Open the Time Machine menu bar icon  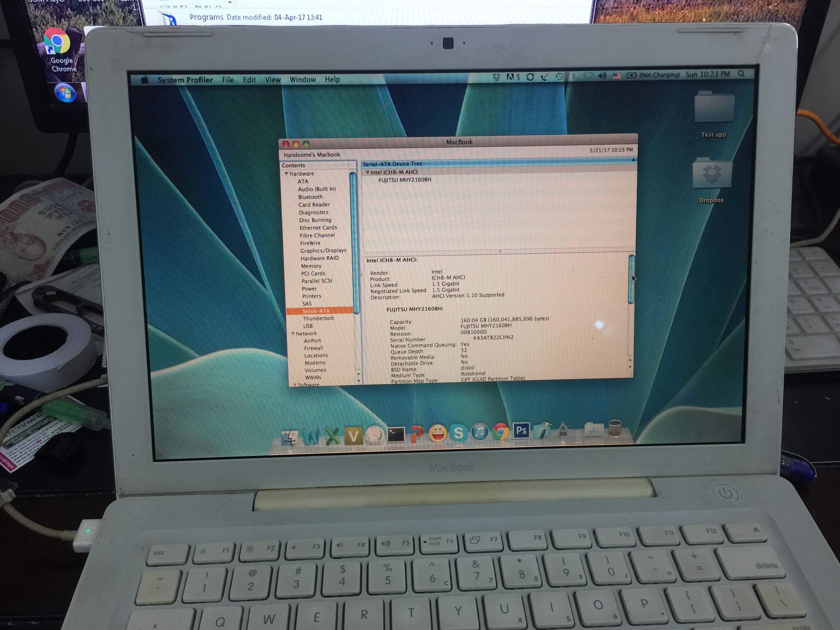559,77
